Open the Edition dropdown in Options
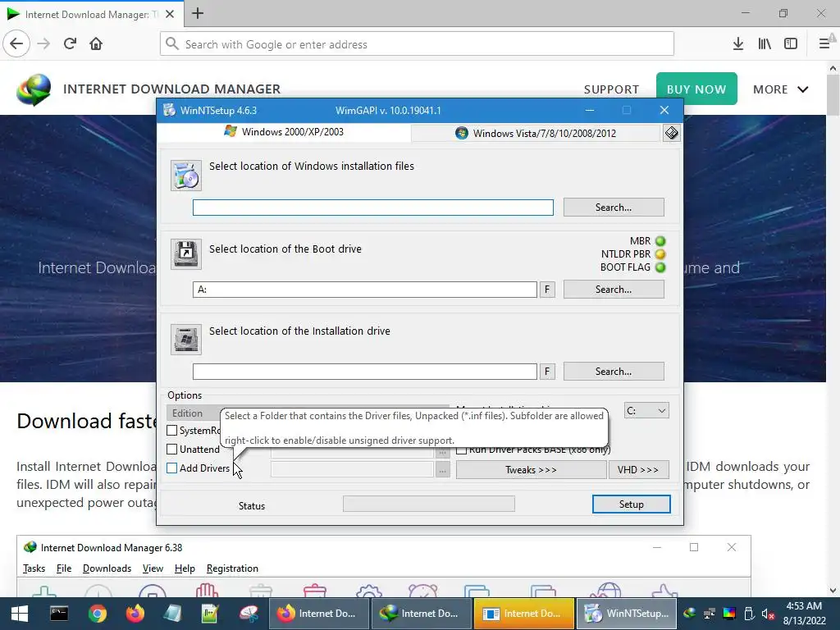This screenshot has width=840, height=630. pos(195,413)
